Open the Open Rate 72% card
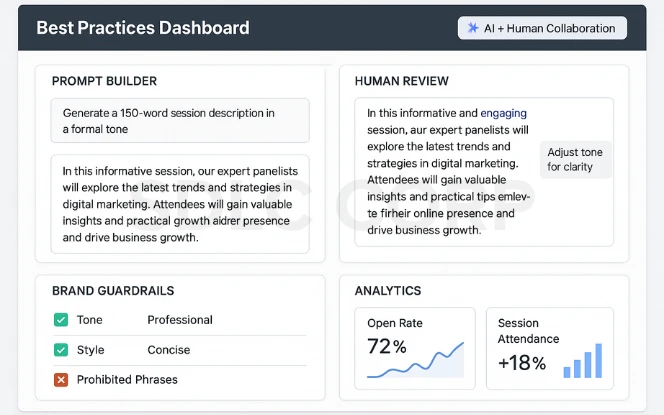664x415 pixels. [415, 349]
